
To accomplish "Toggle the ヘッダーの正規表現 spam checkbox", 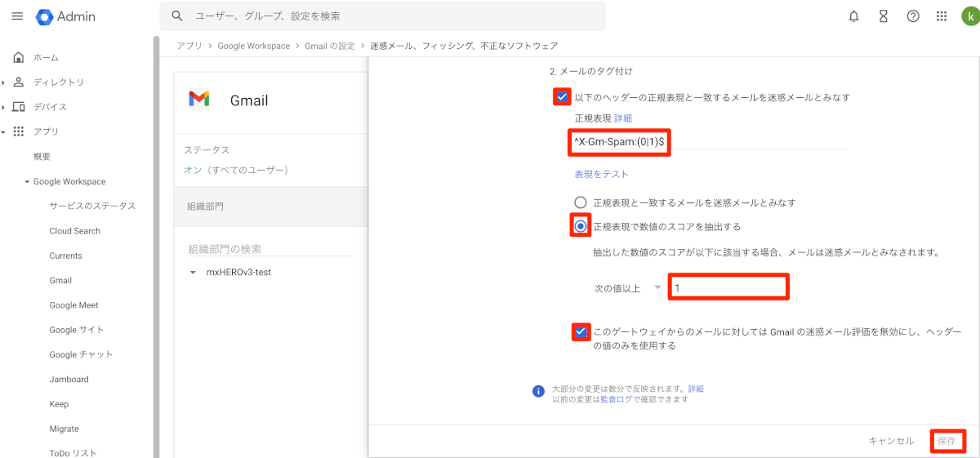I will (562, 97).
